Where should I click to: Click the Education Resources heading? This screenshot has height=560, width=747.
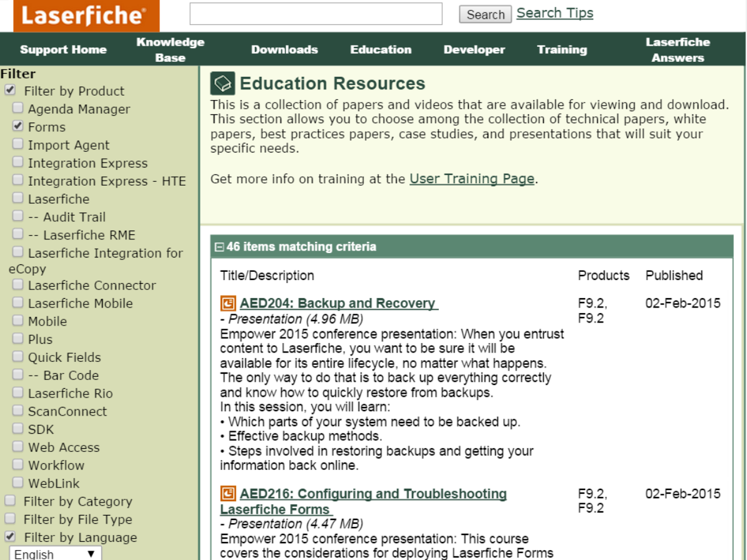click(332, 83)
